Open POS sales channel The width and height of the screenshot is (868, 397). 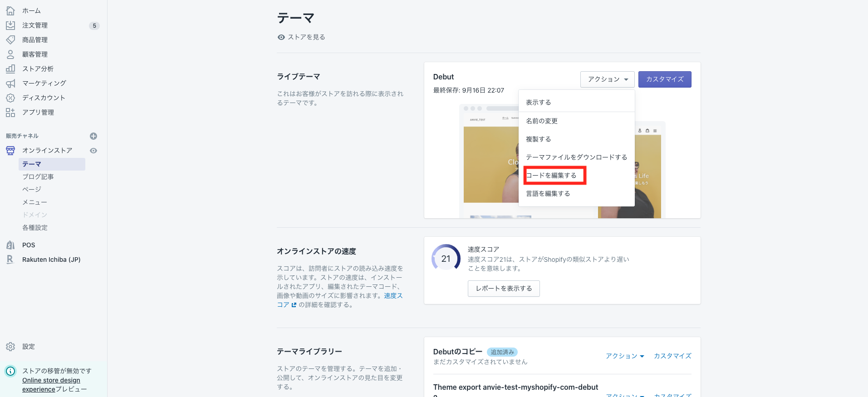[29, 245]
